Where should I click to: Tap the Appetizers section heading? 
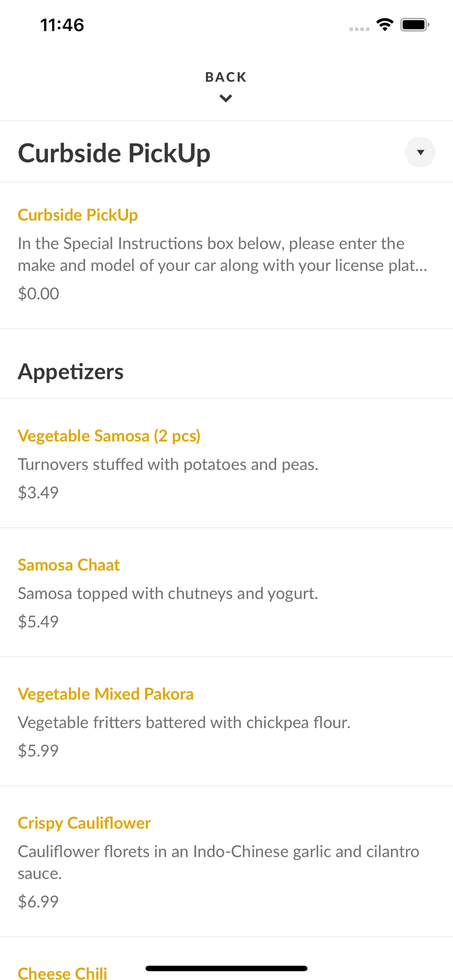click(71, 371)
